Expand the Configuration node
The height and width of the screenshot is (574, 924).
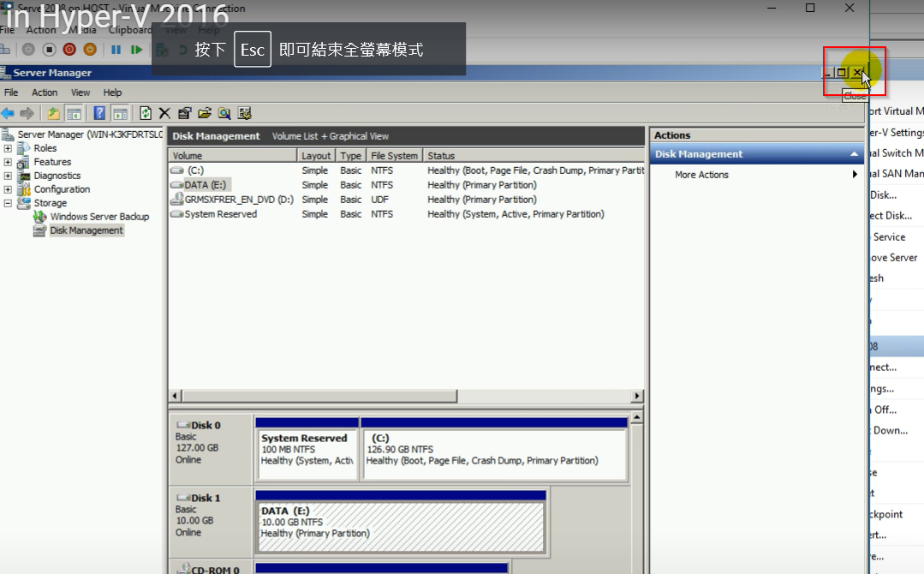click(8, 189)
